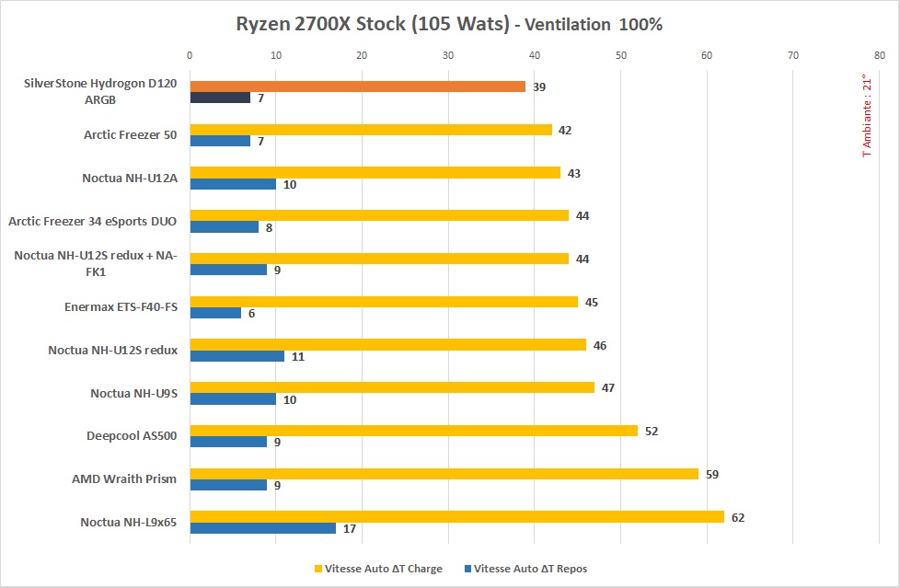Select the Deepcool AS500 label

point(132,436)
